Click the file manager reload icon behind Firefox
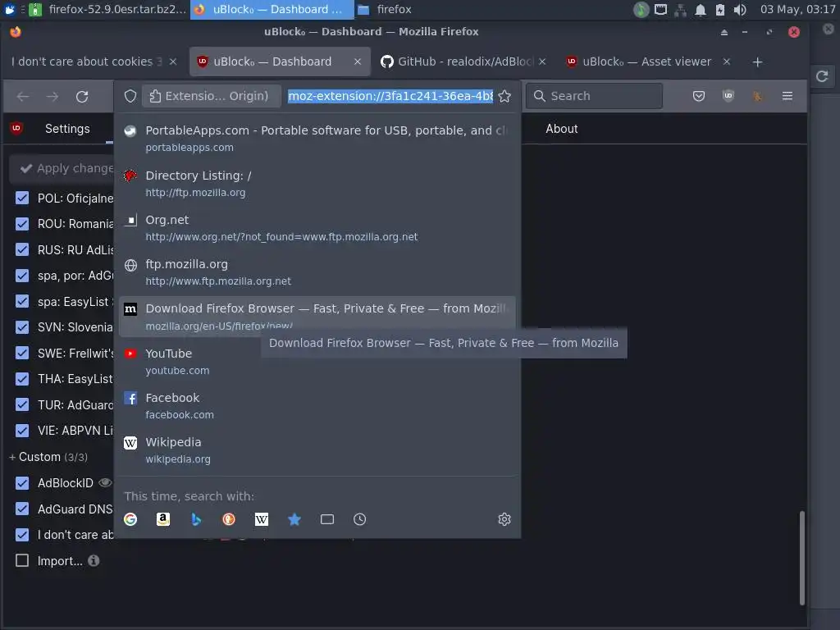Image resolution: width=840 pixels, height=630 pixels. click(822, 76)
